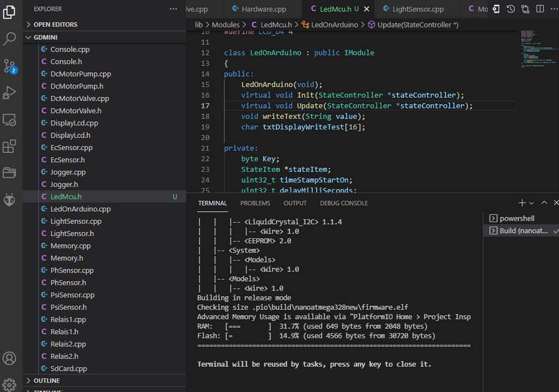Open Relais1.h file

coord(105,332)
